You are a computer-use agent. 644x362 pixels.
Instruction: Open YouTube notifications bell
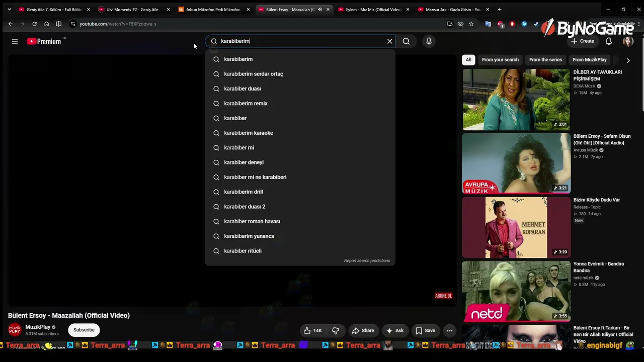[609, 41]
